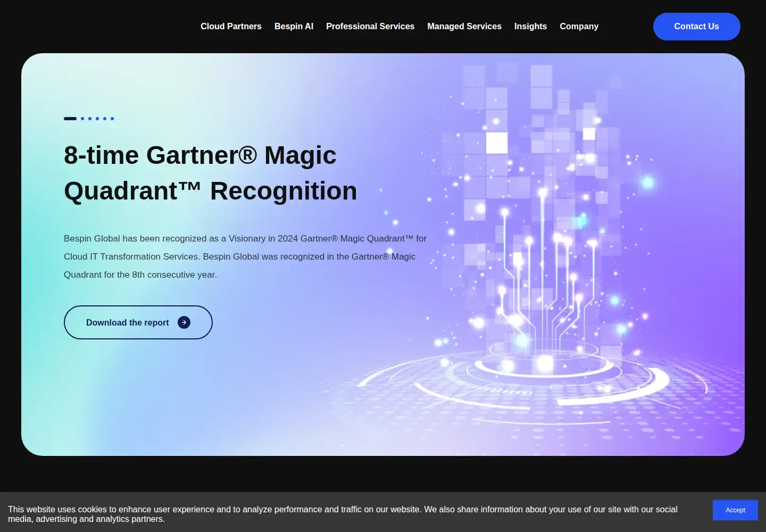766x532 pixels.
Task: Open the Company menu
Action: [579, 26]
